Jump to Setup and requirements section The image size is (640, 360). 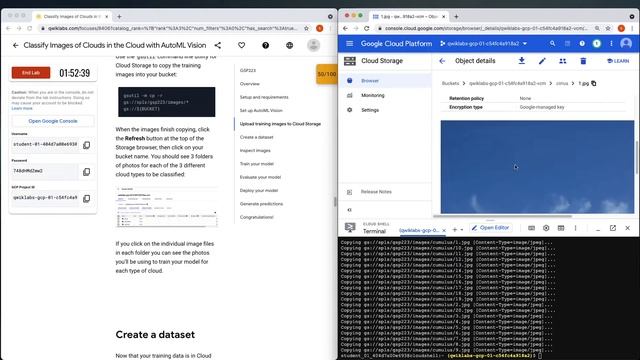click(x=264, y=97)
